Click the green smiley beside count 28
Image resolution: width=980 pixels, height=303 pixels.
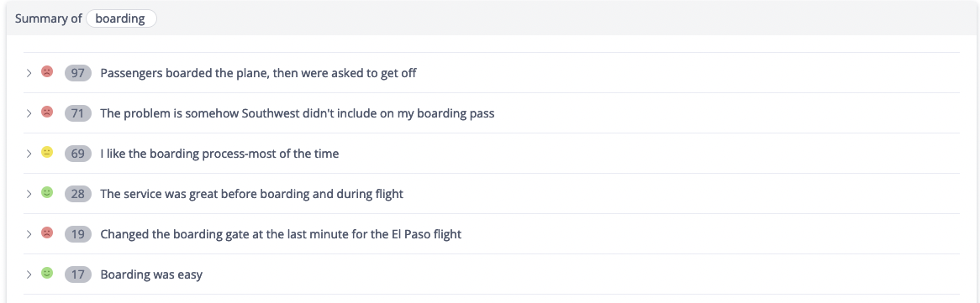click(47, 193)
